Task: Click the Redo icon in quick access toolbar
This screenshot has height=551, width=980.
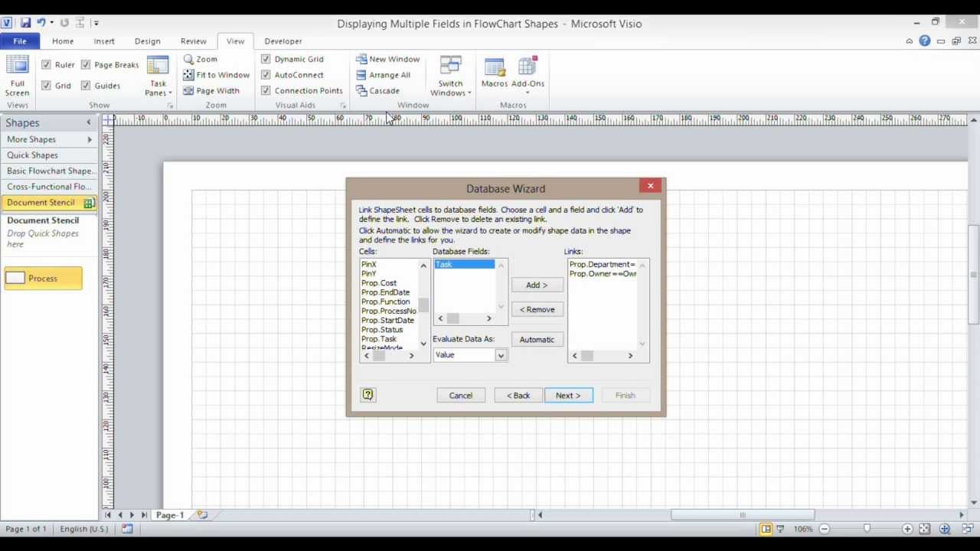Action: click(x=64, y=23)
